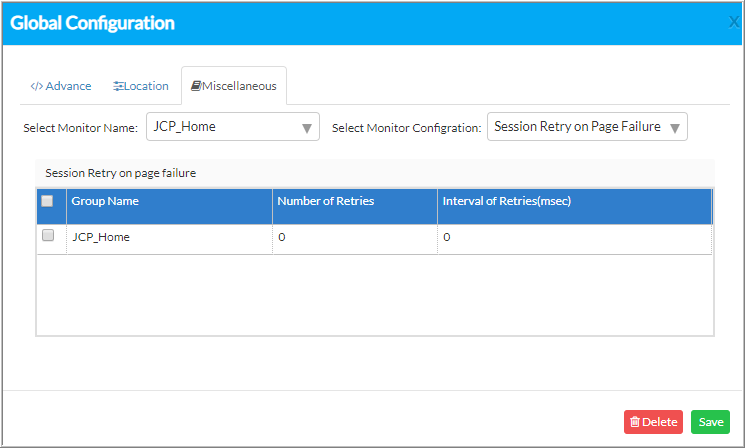Click the red Delete button

click(653, 422)
